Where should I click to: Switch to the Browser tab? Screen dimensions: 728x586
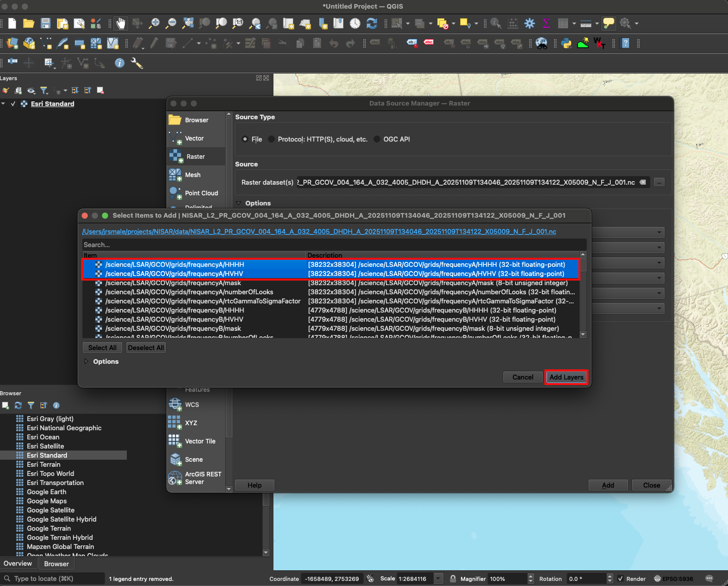tap(56, 564)
